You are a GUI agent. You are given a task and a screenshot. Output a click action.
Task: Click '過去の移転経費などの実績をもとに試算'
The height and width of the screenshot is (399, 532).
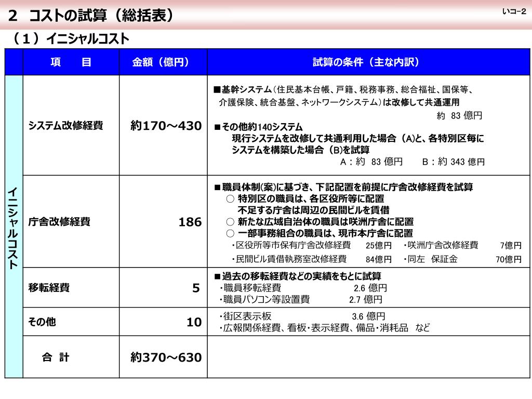(298, 276)
